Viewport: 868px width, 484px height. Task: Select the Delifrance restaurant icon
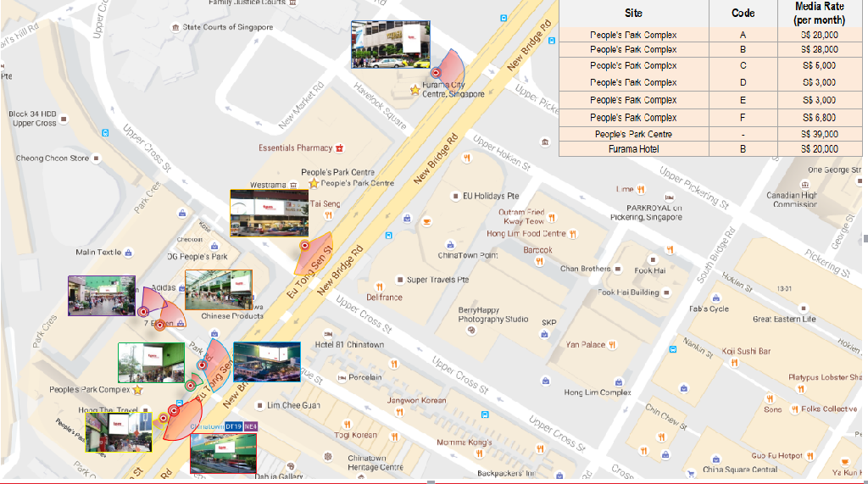379,287
